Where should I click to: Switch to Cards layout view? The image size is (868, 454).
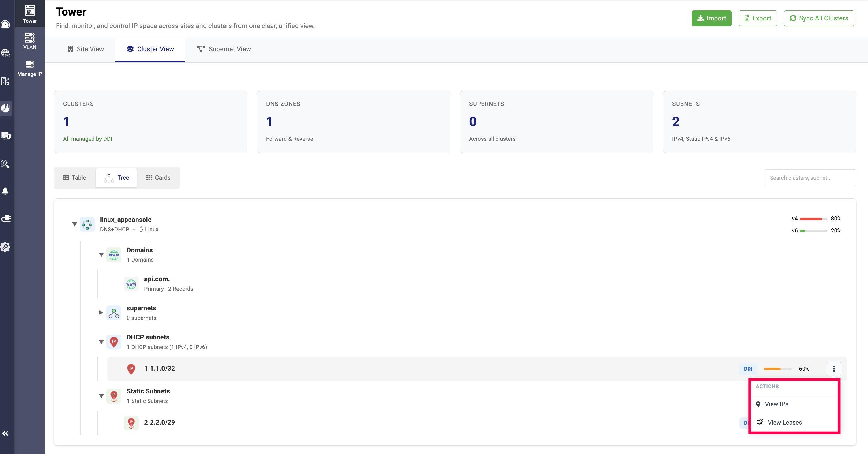coord(158,178)
